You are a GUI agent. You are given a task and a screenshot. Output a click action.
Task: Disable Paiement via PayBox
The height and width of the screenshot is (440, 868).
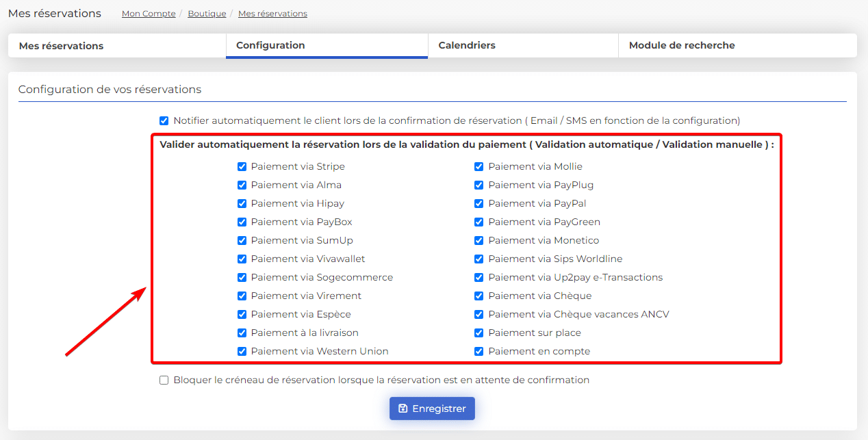[242, 222]
